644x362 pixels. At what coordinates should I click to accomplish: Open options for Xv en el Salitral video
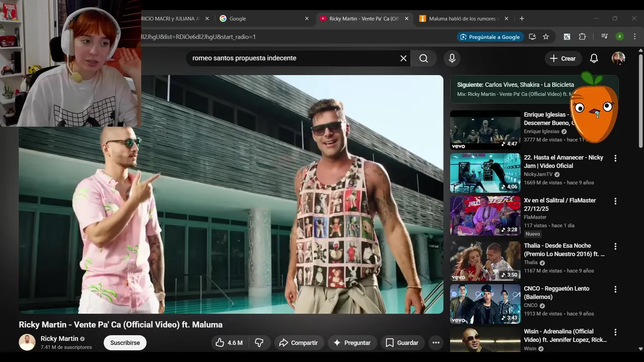615,201
